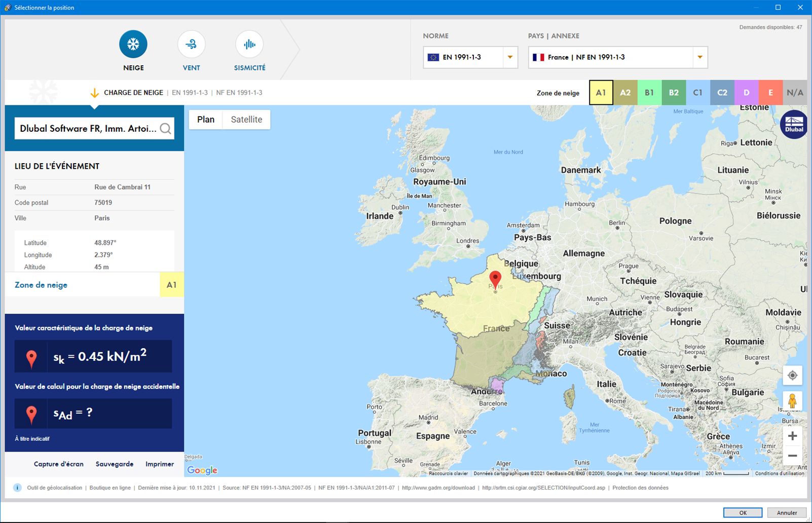Click the Altitude value 45 m
The width and height of the screenshot is (812, 523).
click(101, 267)
